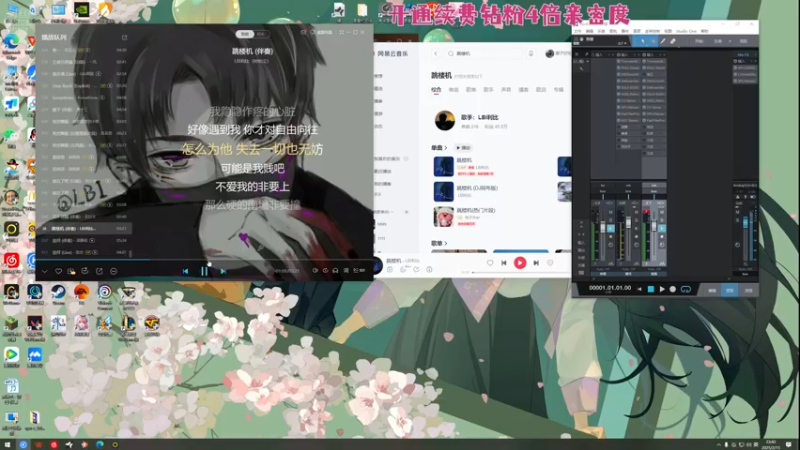This screenshot has width=800, height=450.
Task: Click microphone icon beside NetEase search box
Action: pos(531,53)
